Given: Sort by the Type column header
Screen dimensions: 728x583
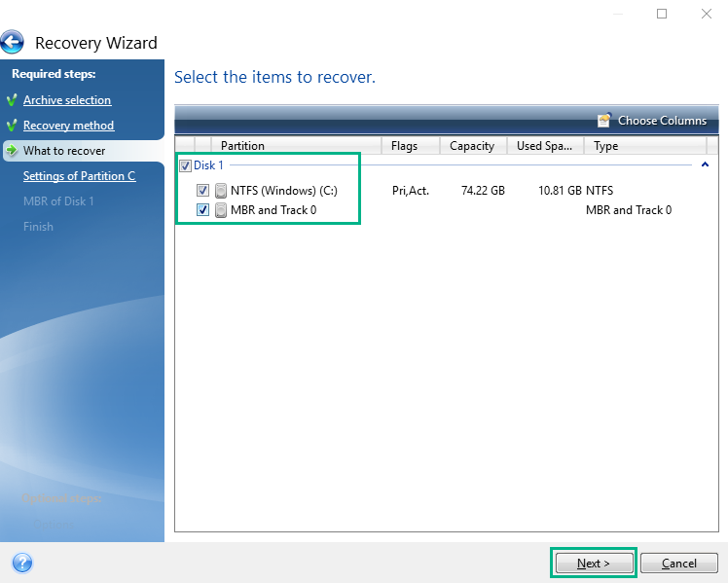Looking at the screenshot, I should point(645,146).
